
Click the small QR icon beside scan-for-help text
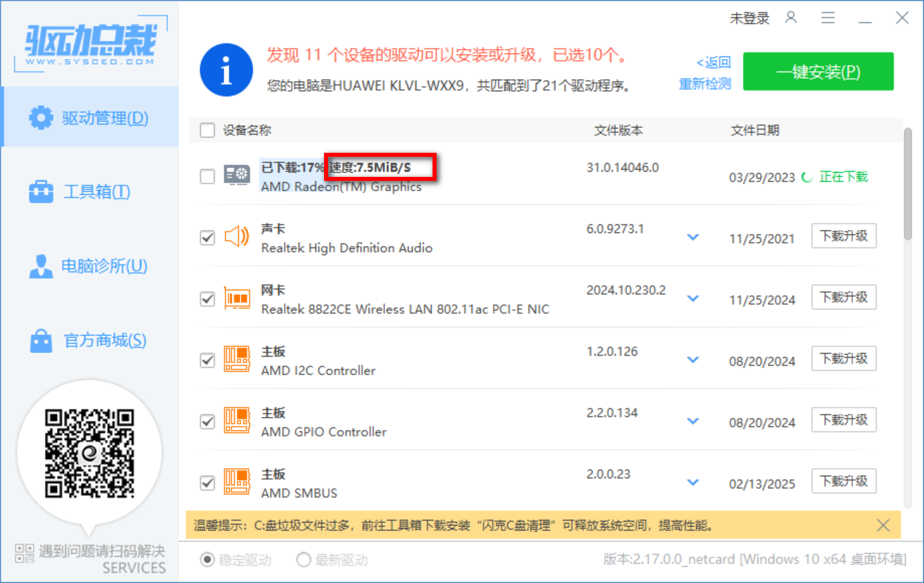25,553
